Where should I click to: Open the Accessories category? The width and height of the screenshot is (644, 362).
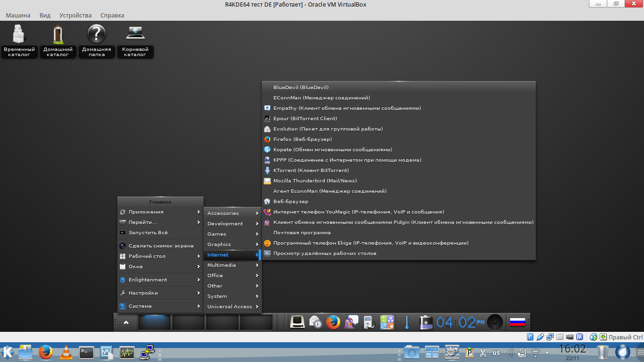(232, 214)
